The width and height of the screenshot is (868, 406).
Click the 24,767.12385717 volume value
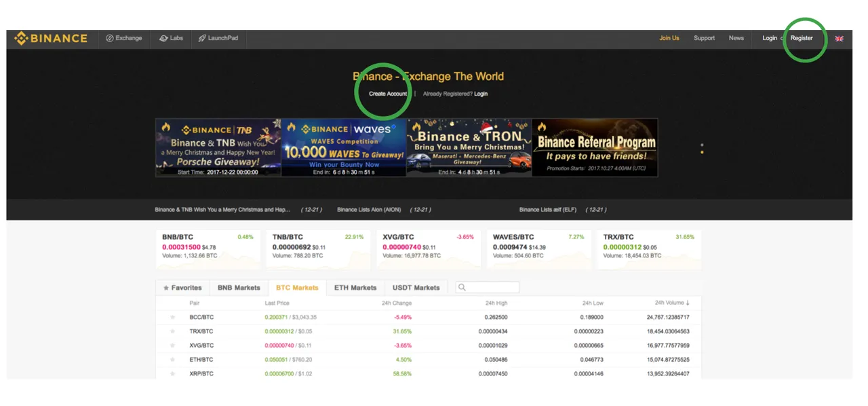point(668,317)
